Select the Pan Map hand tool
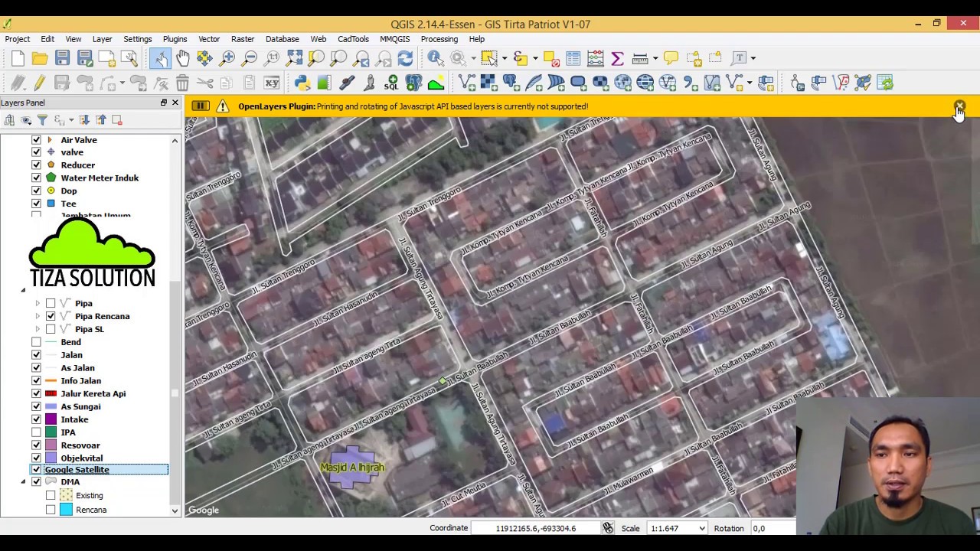Viewport: 980px width, 551px height. (182, 58)
